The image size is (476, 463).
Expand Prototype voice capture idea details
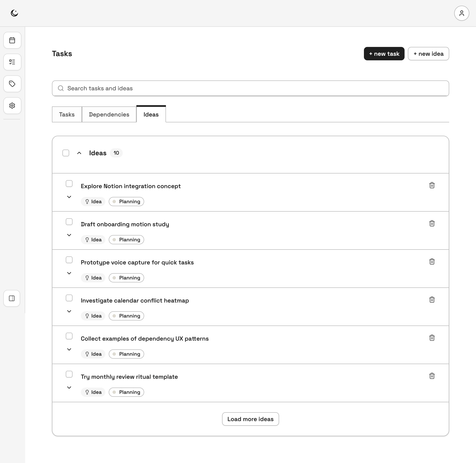point(69,273)
